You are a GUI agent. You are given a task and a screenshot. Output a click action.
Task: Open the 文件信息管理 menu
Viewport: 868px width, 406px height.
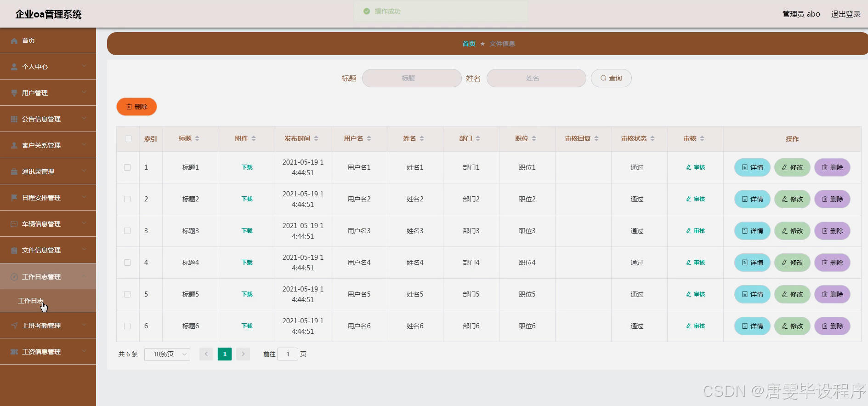48,250
